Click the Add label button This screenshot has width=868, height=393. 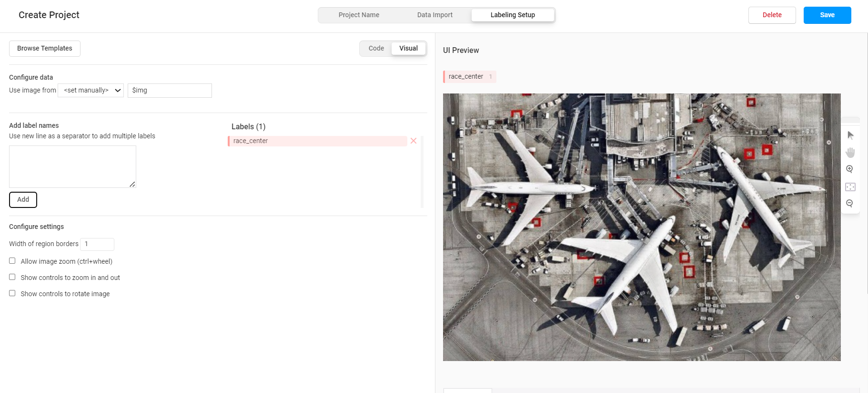pyautogui.click(x=23, y=200)
